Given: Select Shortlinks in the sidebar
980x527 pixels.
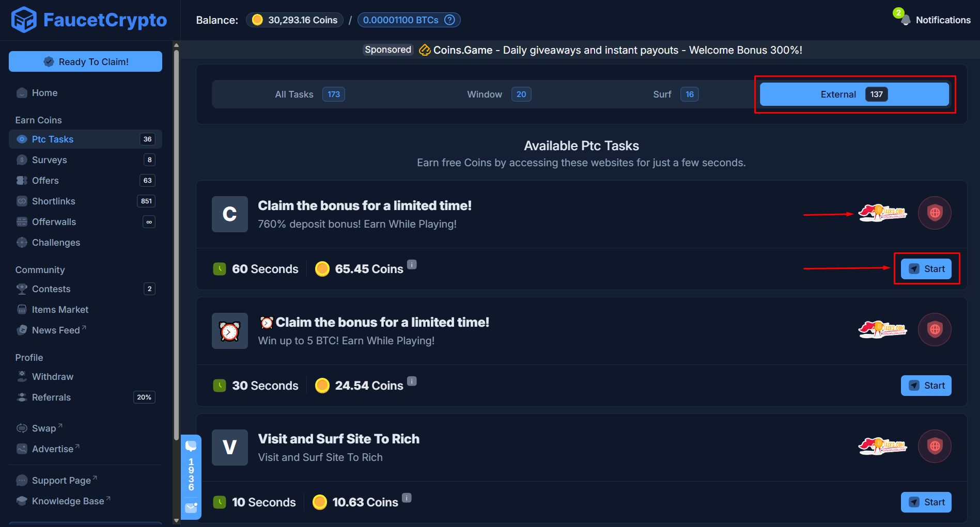Looking at the screenshot, I should [53, 201].
